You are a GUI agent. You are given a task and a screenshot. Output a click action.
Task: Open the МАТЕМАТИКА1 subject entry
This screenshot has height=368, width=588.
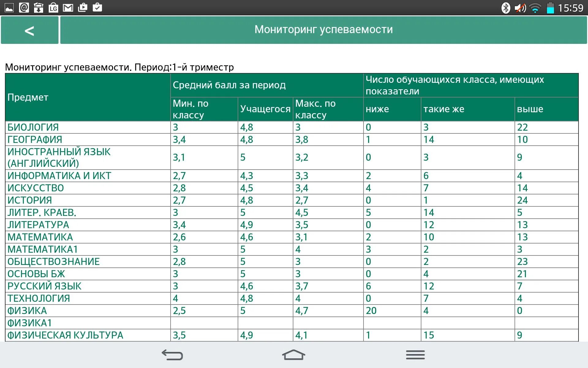(x=42, y=249)
